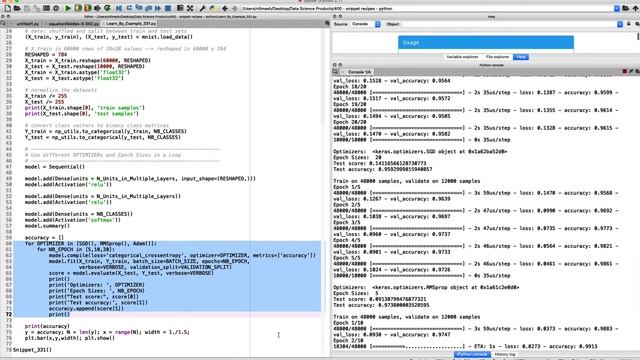Stop debugging with the blue square icon

(168, 8)
